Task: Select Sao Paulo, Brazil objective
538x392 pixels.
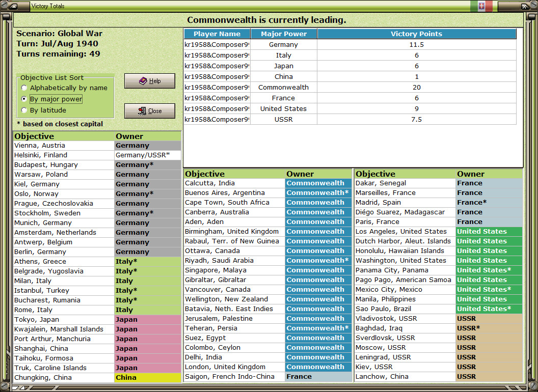Action: 405,309
